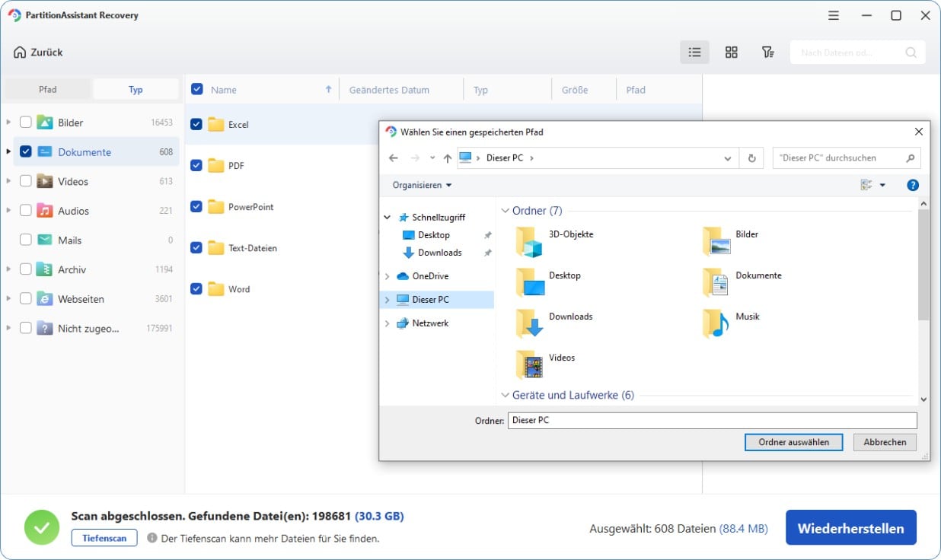Screen dimensions: 941x560
Task: Click the up arrow in folder dialog
Action: coord(448,158)
